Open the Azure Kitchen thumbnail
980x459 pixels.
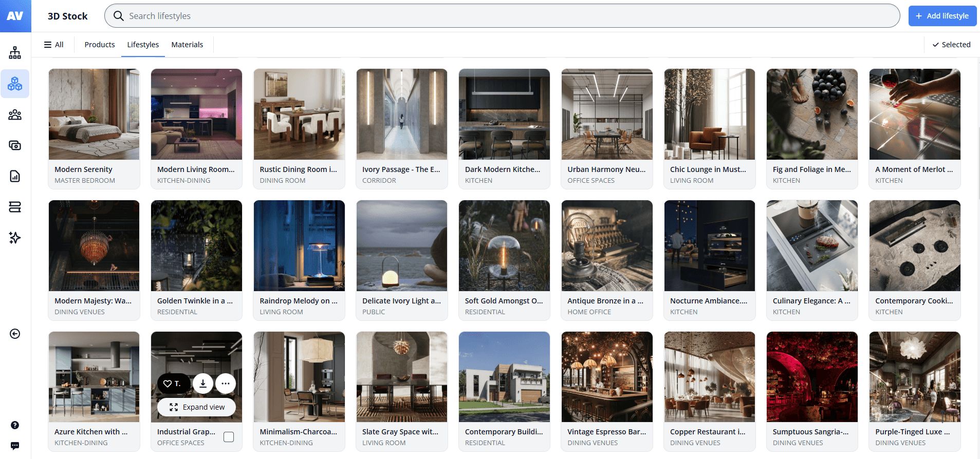point(94,377)
